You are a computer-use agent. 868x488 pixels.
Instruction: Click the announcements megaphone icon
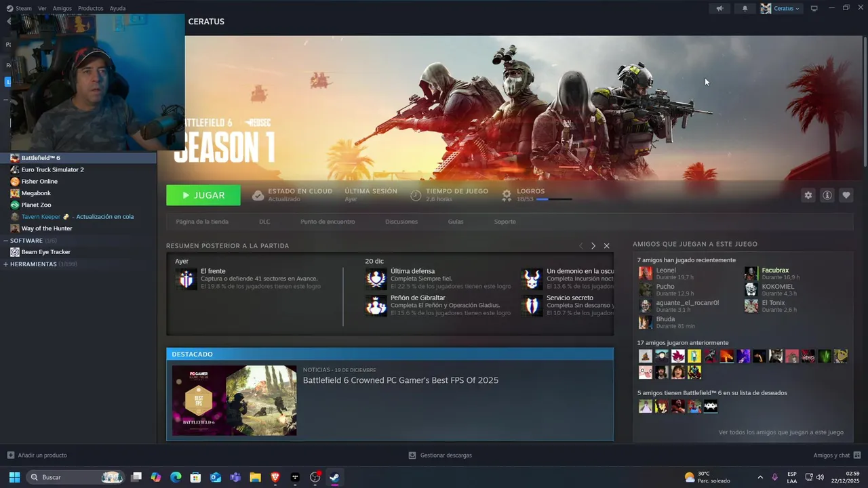pos(719,8)
